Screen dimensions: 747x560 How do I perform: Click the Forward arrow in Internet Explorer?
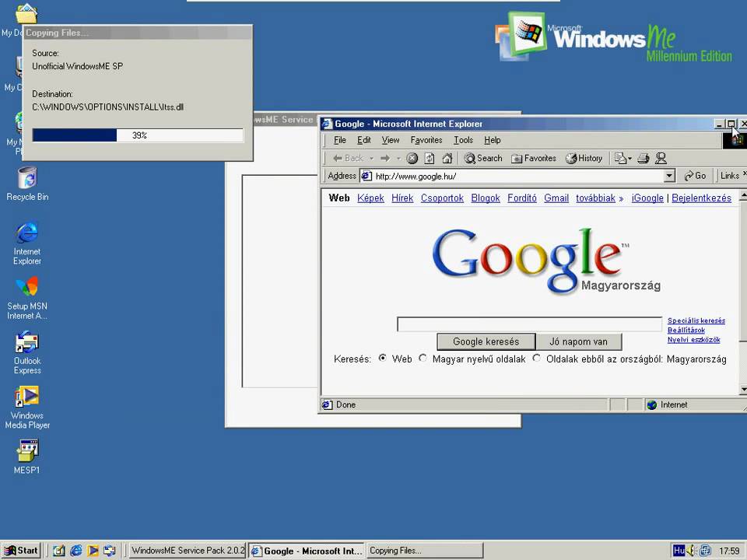385,158
